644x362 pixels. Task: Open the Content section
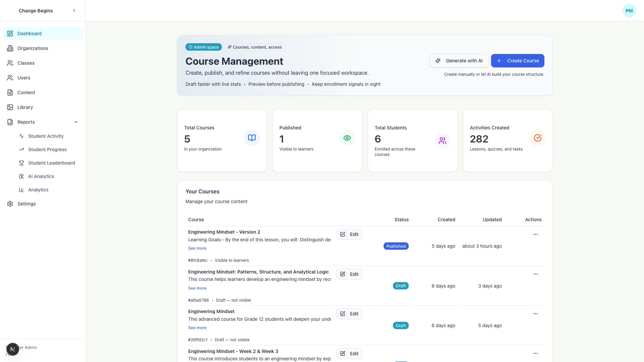tap(10, 93)
